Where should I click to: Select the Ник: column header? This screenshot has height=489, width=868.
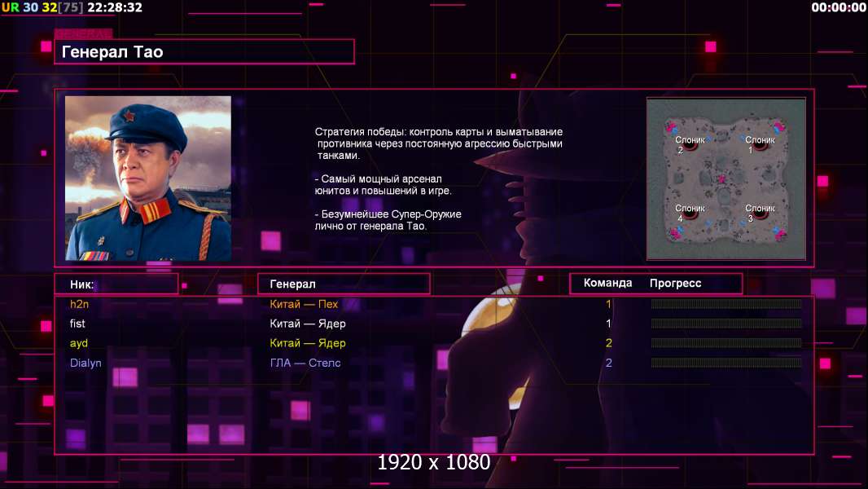coord(116,284)
